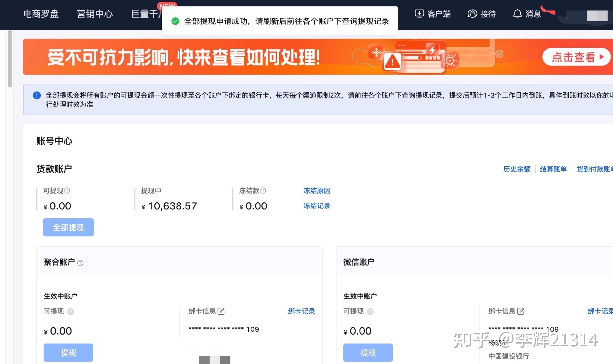Open the 冻结记录 link

(x=317, y=206)
